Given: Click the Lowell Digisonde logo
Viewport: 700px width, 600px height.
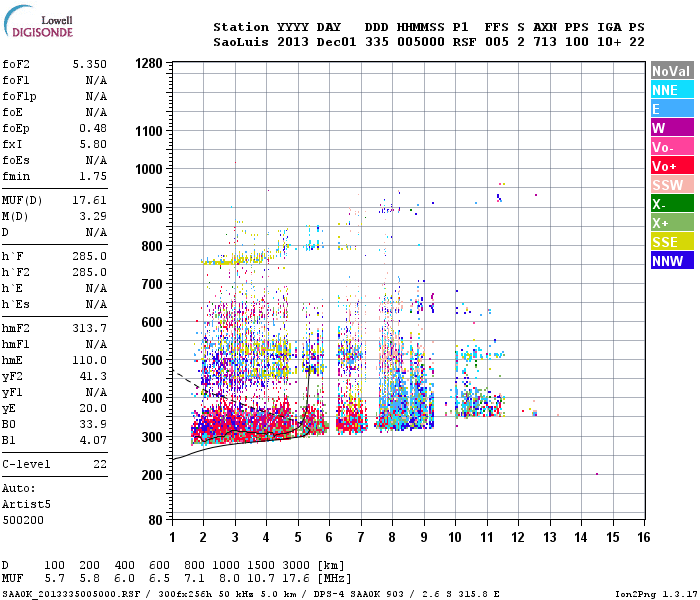Looking at the screenshot, I should pos(38,22).
